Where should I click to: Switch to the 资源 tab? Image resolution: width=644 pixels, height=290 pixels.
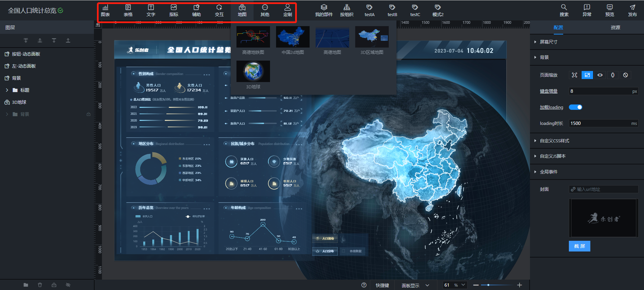pos(615,27)
